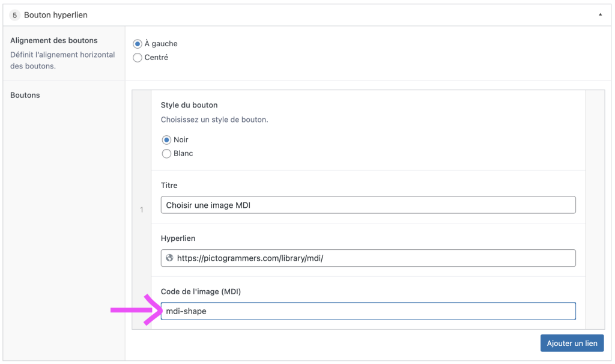
Task: Click the mdi-shape image code field
Action: (368, 311)
